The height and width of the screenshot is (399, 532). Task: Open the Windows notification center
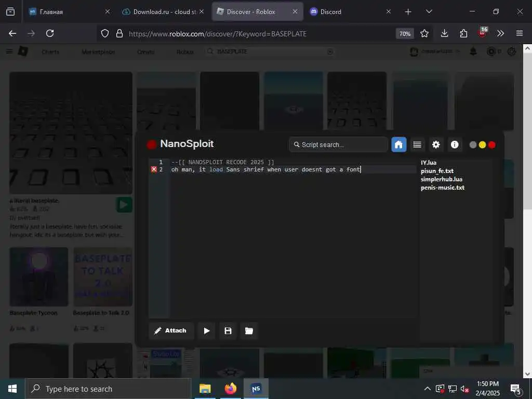[x=516, y=389]
